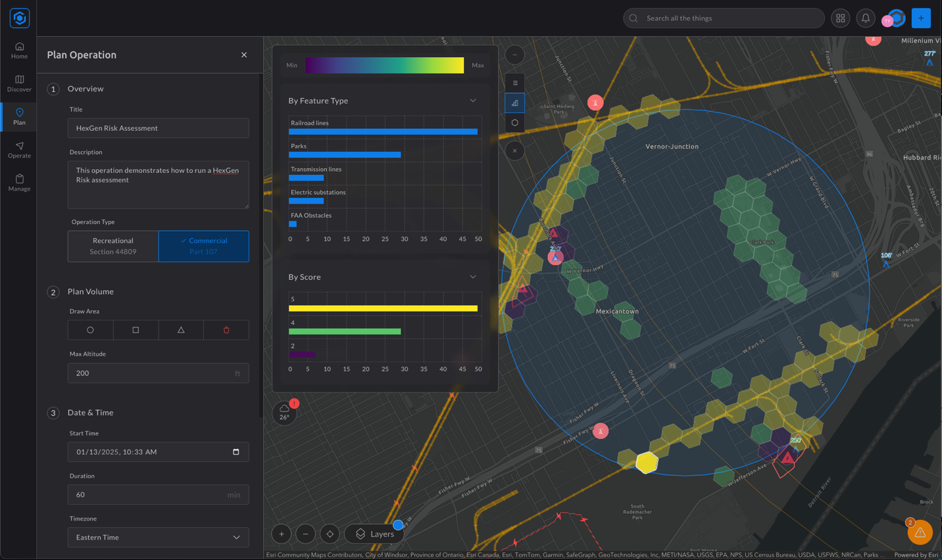Click the Electric substations bar
Image resolution: width=942 pixels, height=560 pixels.
click(306, 201)
